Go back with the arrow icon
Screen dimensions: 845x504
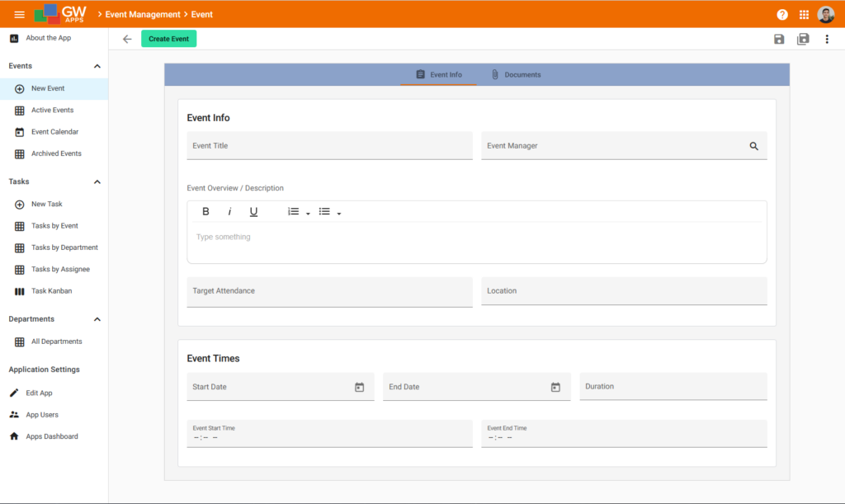click(127, 39)
